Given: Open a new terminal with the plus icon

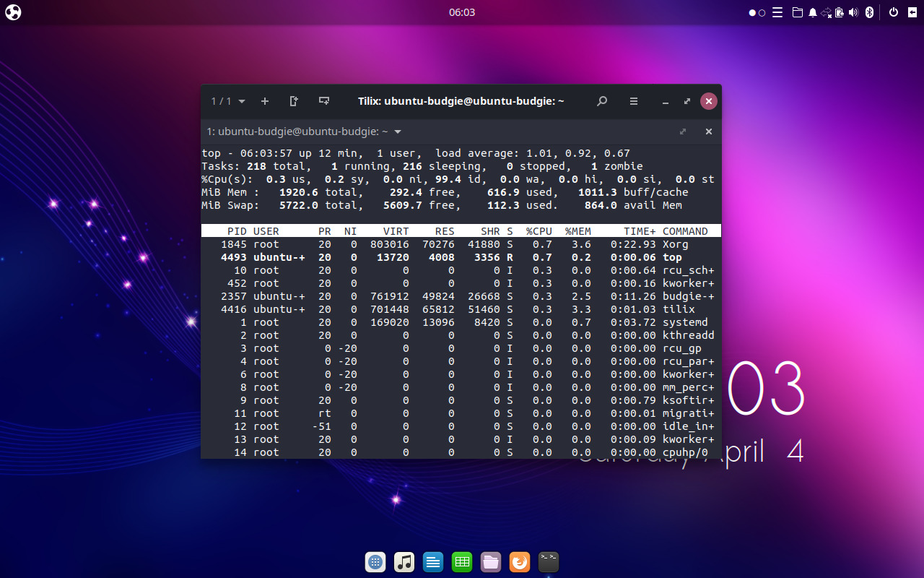Looking at the screenshot, I should point(264,101).
